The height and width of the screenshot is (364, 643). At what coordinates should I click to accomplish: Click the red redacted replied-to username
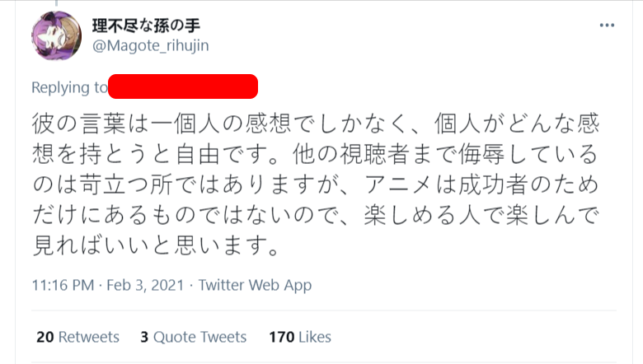click(183, 86)
